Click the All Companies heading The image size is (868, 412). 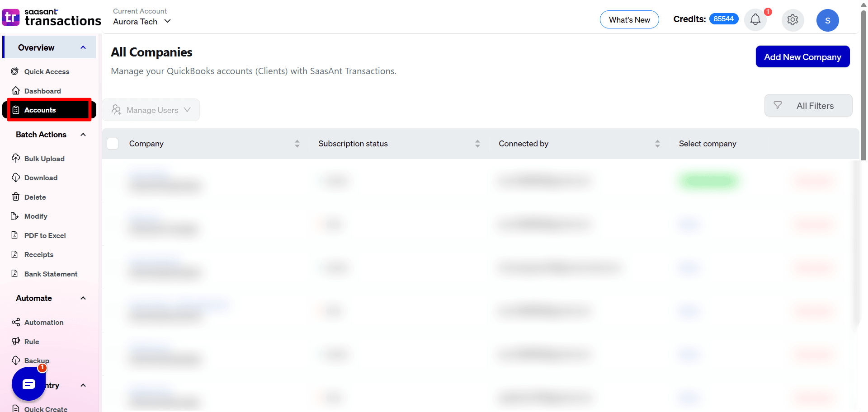tap(151, 52)
